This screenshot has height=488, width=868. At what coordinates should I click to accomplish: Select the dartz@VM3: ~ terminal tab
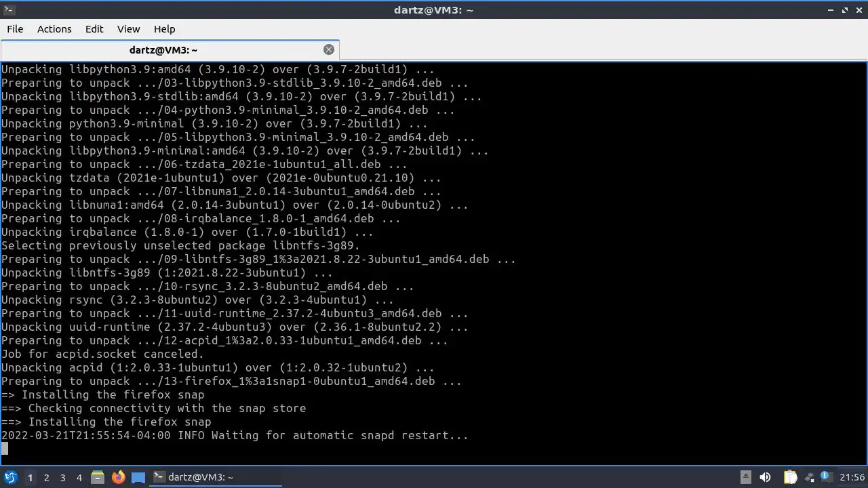[x=170, y=50]
